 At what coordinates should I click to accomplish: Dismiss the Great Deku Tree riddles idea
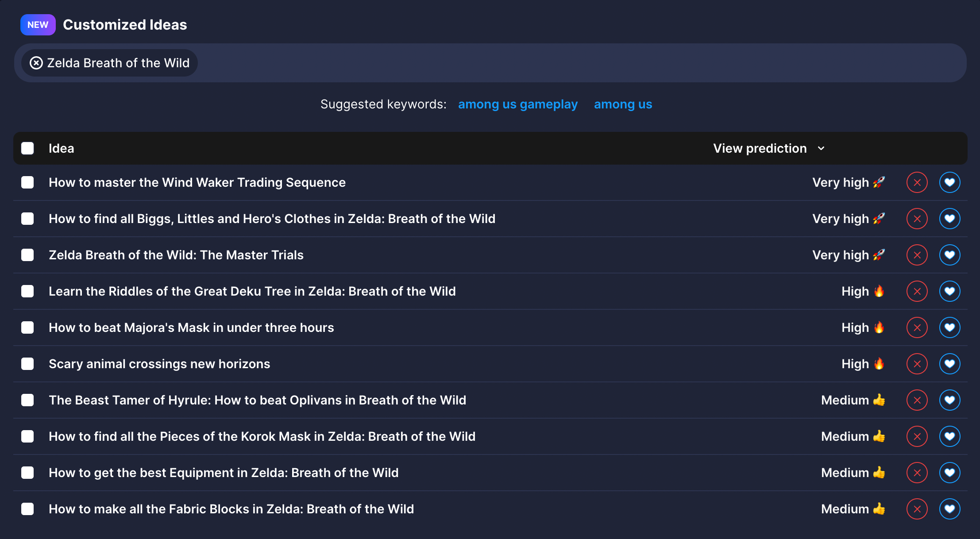917,291
